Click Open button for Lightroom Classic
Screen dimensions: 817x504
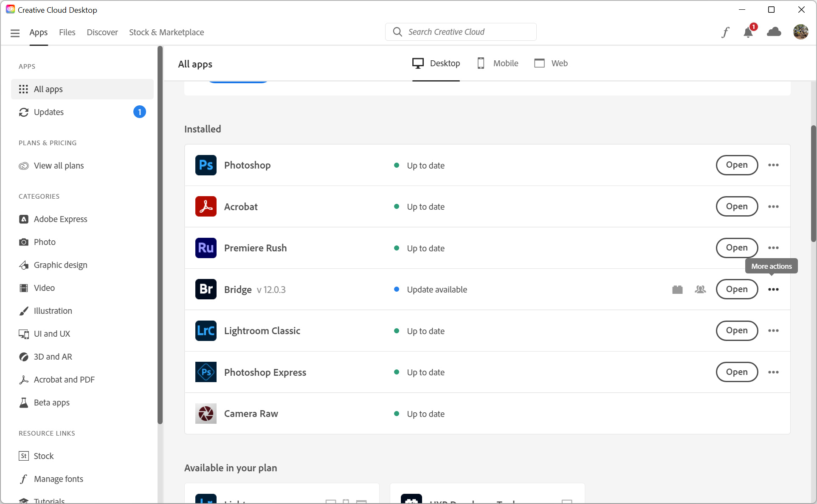pyautogui.click(x=736, y=330)
